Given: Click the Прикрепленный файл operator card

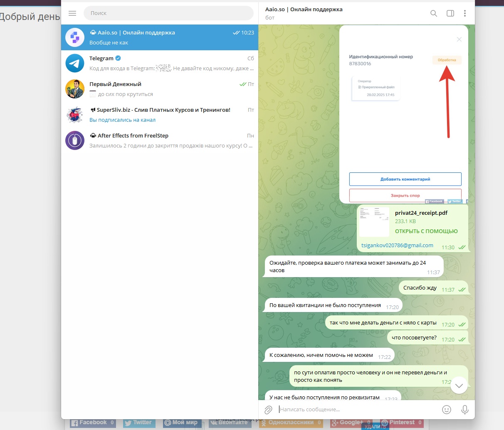Looking at the screenshot, I should [x=376, y=88].
